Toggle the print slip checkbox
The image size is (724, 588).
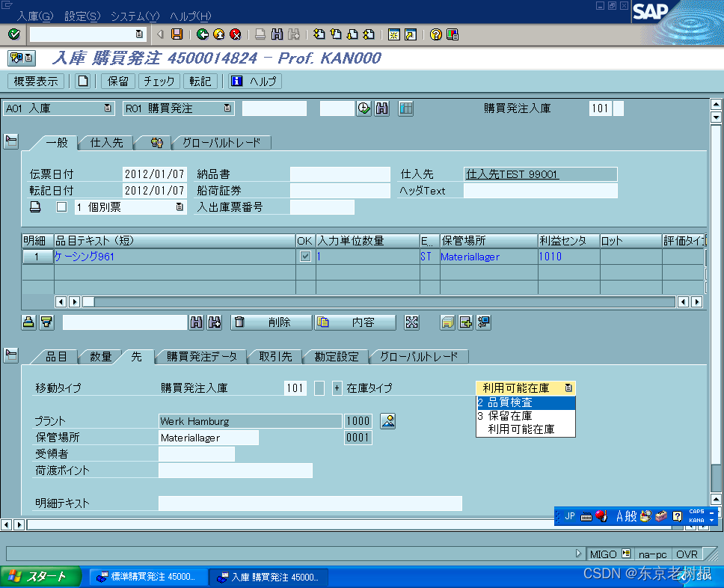61,207
